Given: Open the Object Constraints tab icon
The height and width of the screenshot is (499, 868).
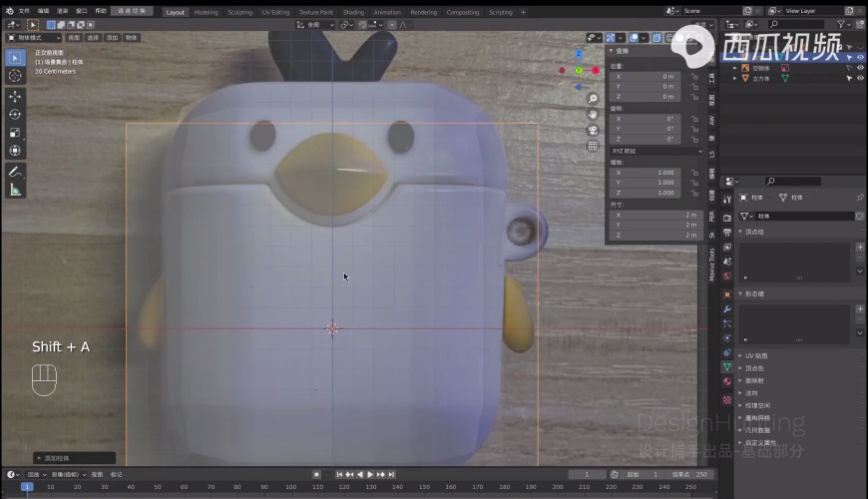Looking at the screenshot, I should click(x=727, y=352).
